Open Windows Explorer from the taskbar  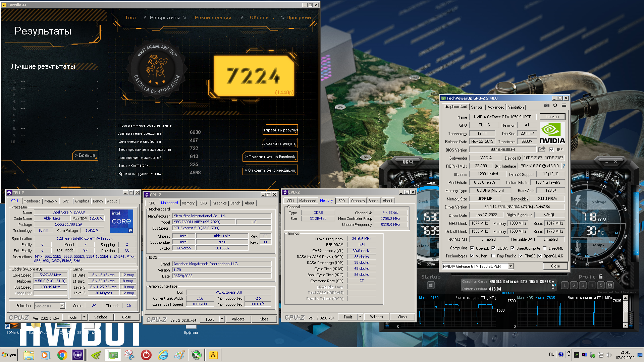[x=29, y=355]
